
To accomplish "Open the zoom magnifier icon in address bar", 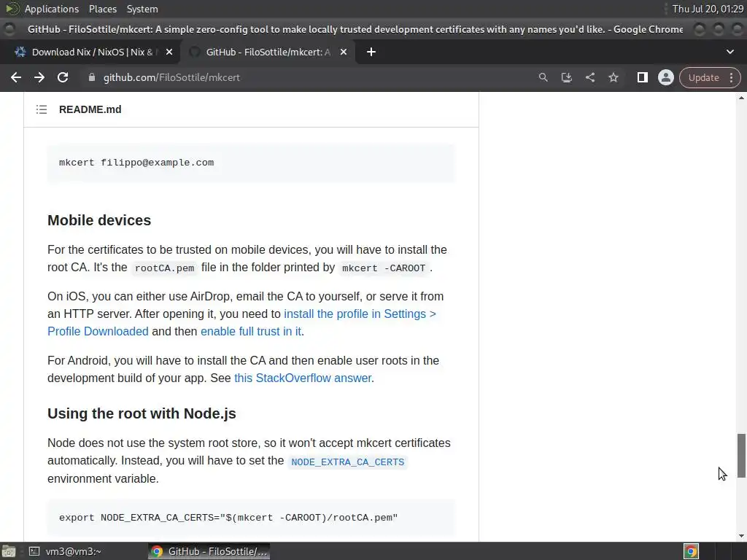I will tap(543, 77).
